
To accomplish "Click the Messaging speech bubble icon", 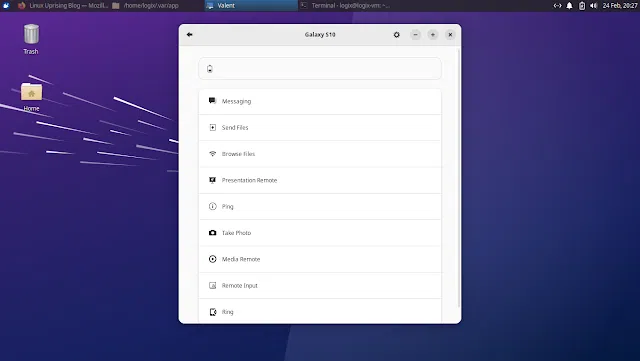I will click(212, 101).
